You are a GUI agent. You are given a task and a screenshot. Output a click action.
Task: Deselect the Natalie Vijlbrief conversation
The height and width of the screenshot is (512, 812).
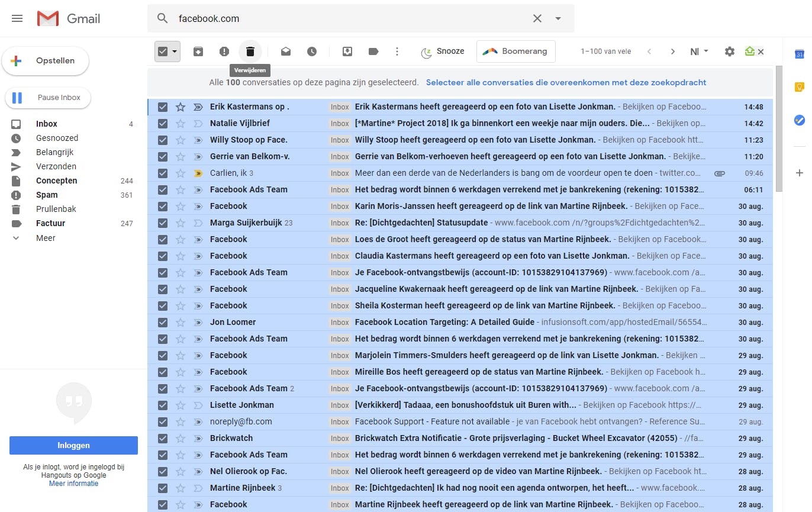(x=162, y=123)
